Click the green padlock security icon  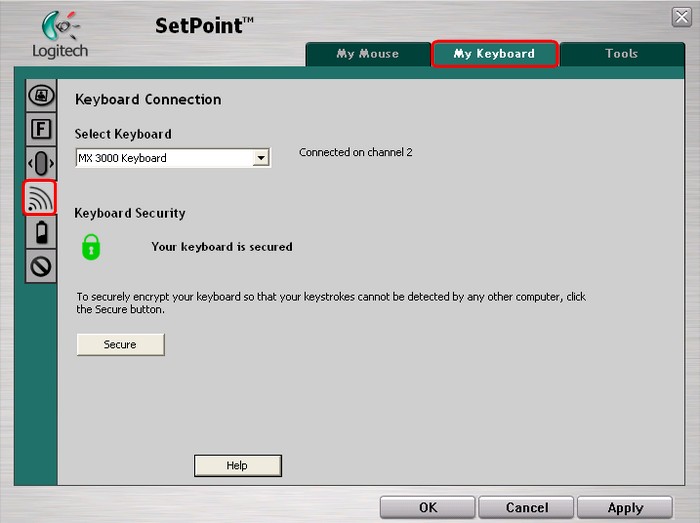pos(91,246)
